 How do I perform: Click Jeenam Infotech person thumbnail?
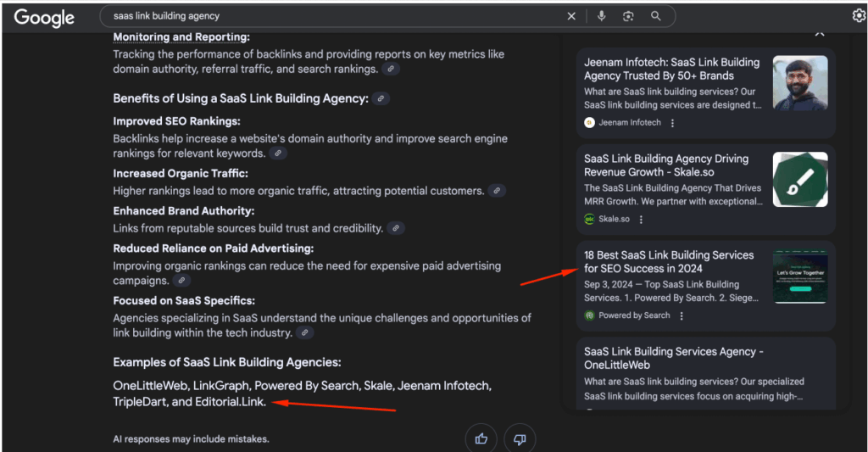coord(800,83)
